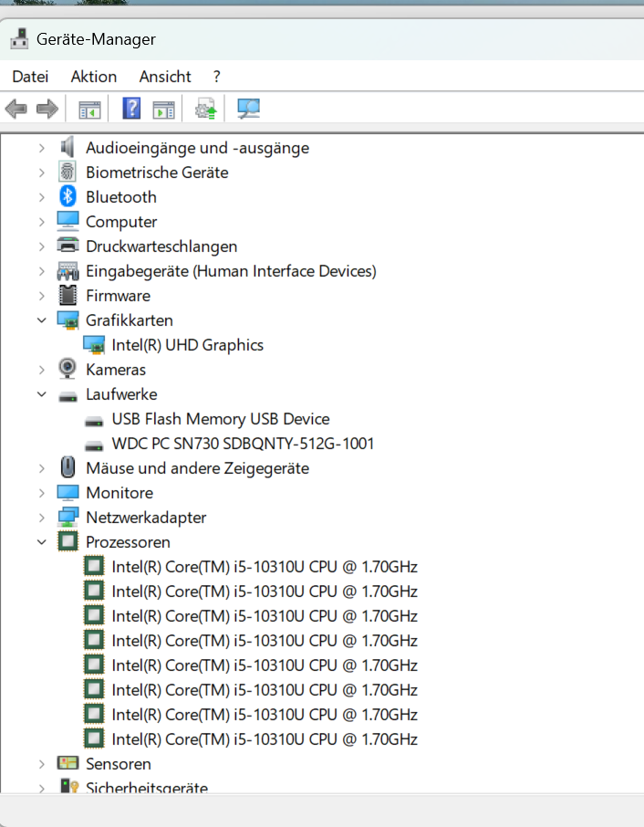Open Help via blue question mark icon
The image size is (644, 827).
pyautogui.click(x=131, y=109)
